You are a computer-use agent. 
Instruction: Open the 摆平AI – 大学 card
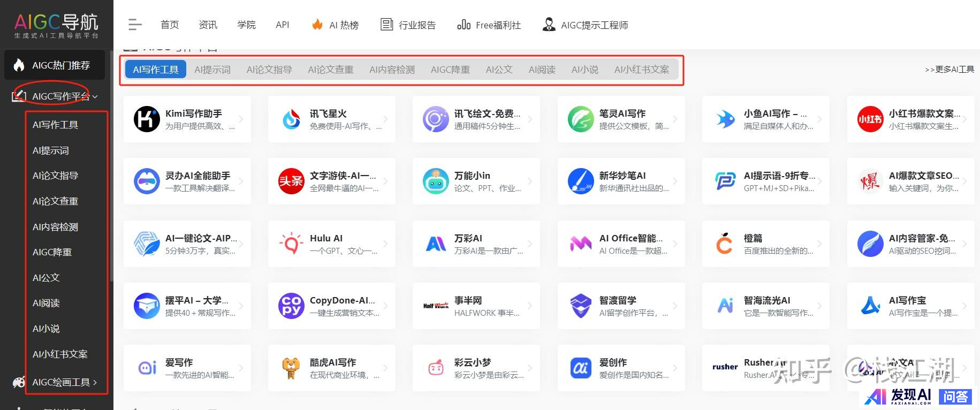(x=187, y=306)
